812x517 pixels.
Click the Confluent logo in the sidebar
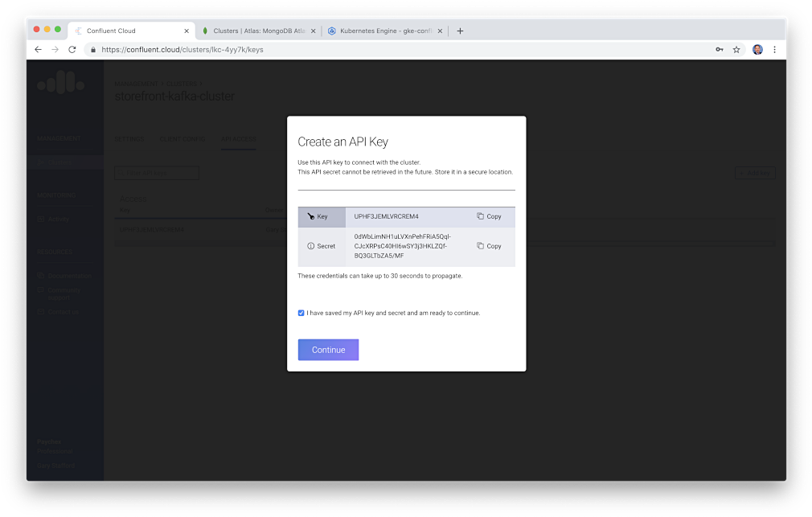pyautogui.click(x=60, y=82)
